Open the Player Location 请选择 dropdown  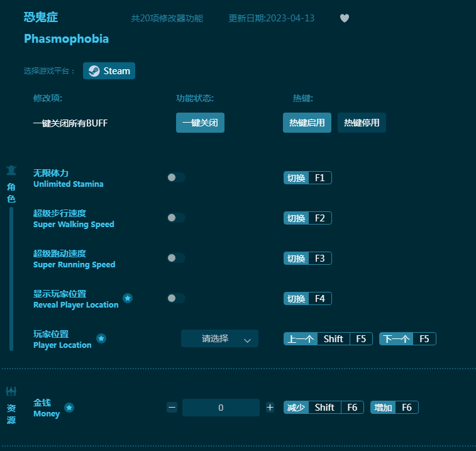[220, 338]
